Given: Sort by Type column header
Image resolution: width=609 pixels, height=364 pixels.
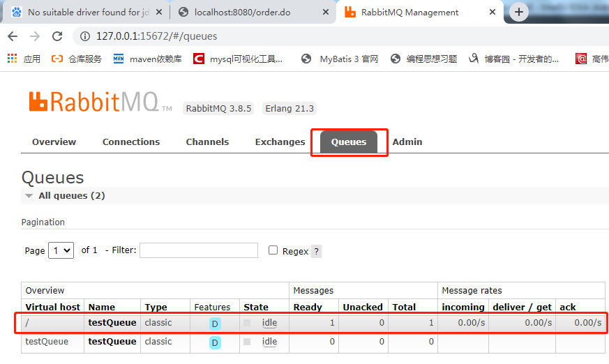Looking at the screenshot, I should point(156,308).
